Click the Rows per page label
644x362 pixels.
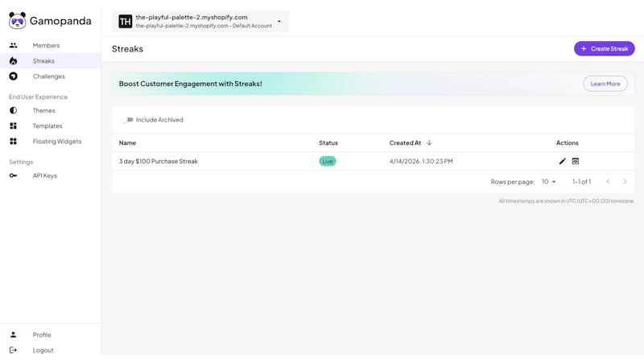[513, 182]
